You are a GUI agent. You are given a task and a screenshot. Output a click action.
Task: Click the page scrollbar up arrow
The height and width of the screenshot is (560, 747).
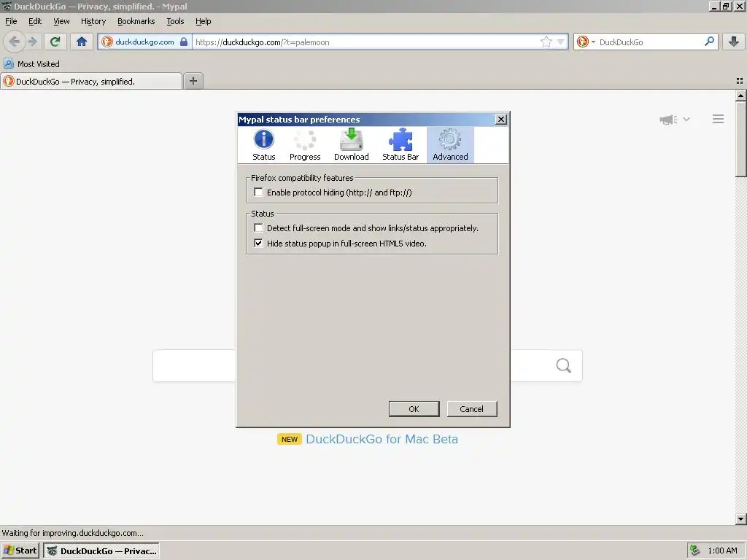click(x=740, y=96)
